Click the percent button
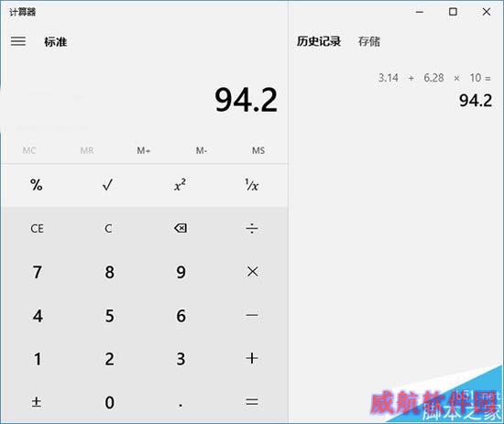 [37, 185]
